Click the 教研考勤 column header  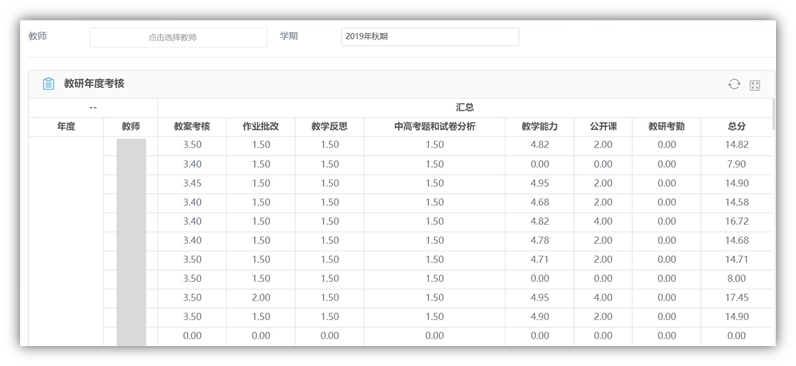(667, 127)
